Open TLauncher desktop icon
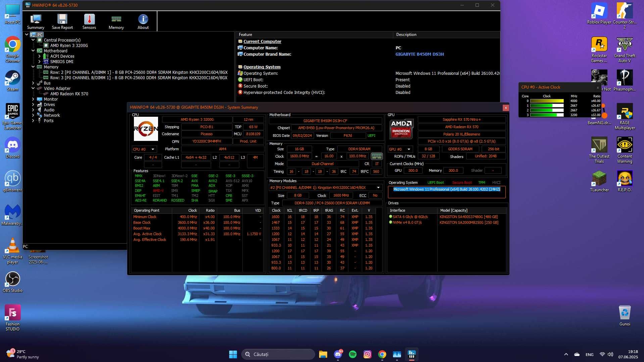This screenshot has width=644, height=362. point(599,181)
